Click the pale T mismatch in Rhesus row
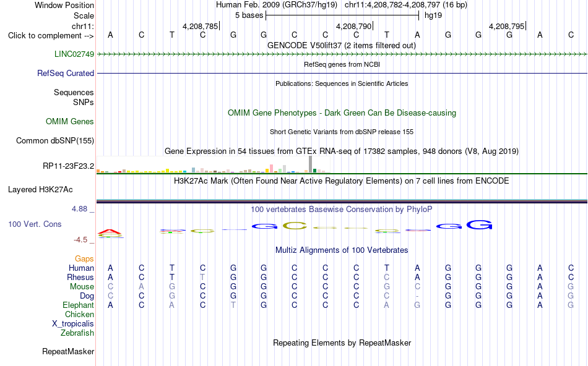The image size is (588, 366). coord(202,277)
